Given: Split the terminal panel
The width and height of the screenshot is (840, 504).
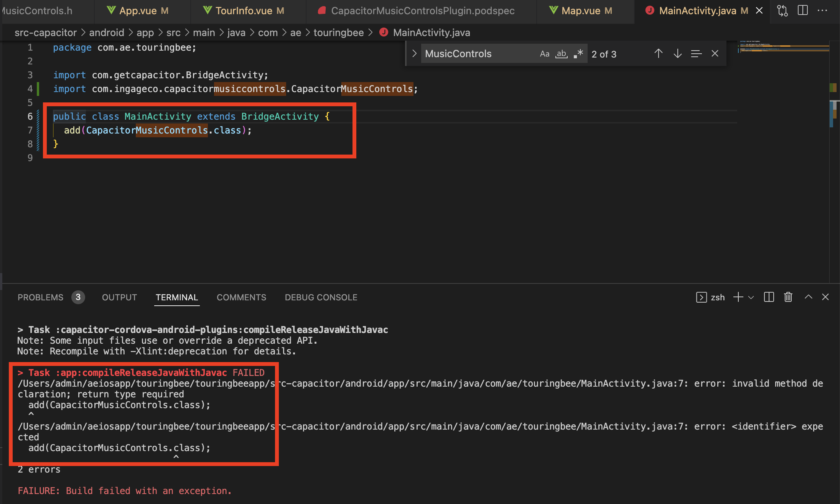Looking at the screenshot, I should click(x=769, y=297).
